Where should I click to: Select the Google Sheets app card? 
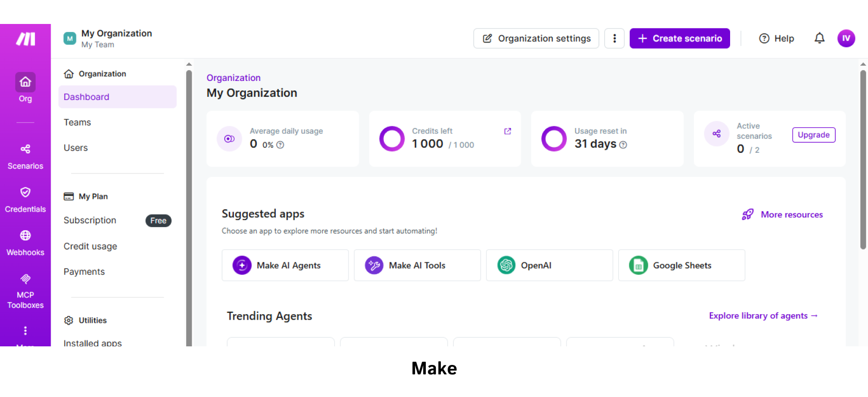click(x=682, y=265)
